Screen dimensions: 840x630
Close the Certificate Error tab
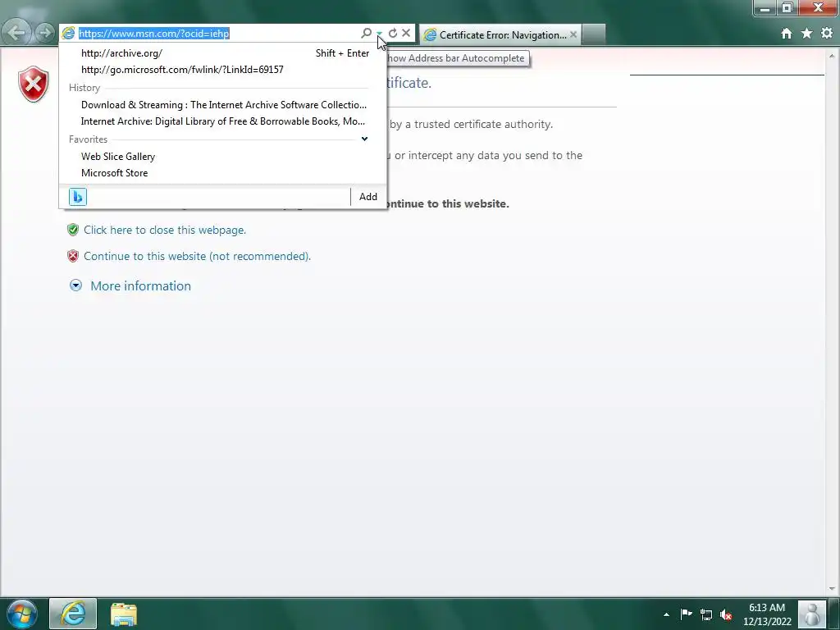click(573, 34)
